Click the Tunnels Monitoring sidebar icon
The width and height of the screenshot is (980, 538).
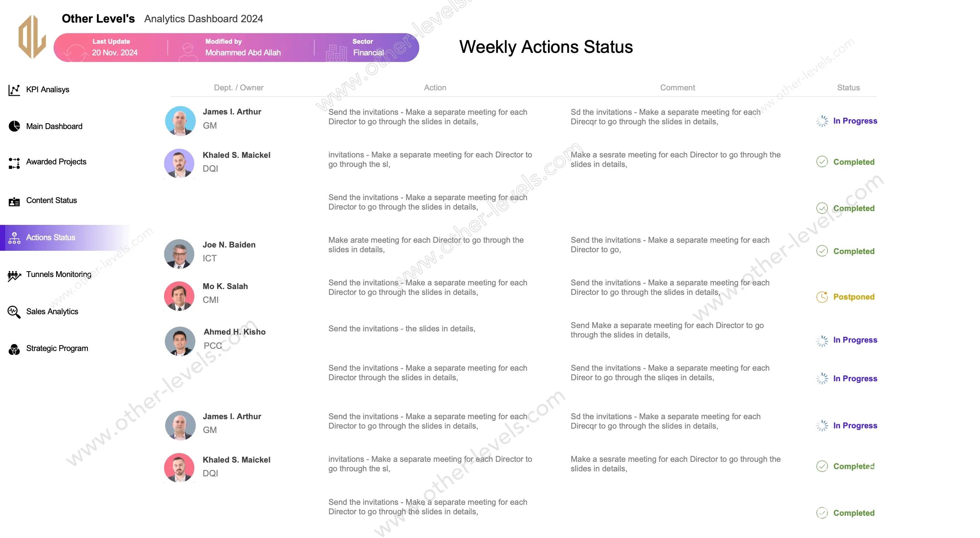coord(14,275)
